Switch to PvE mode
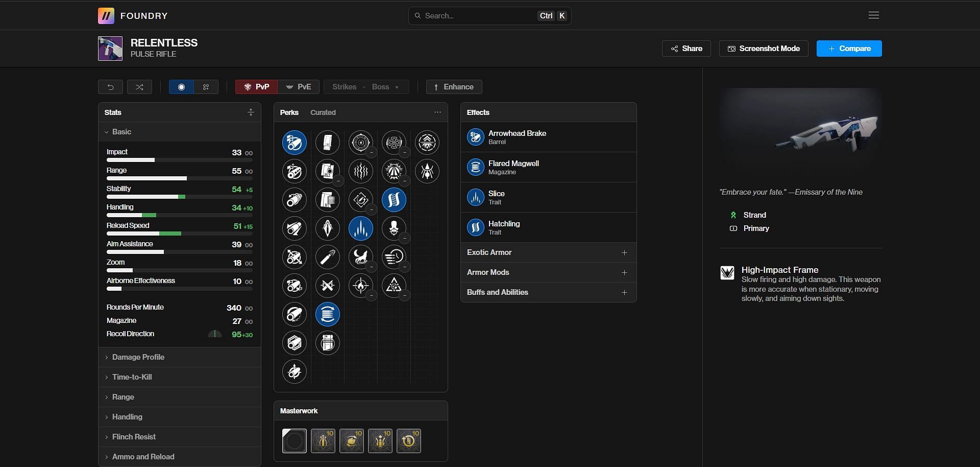Viewport: 980px width, 467px height. tap(299, 87)
